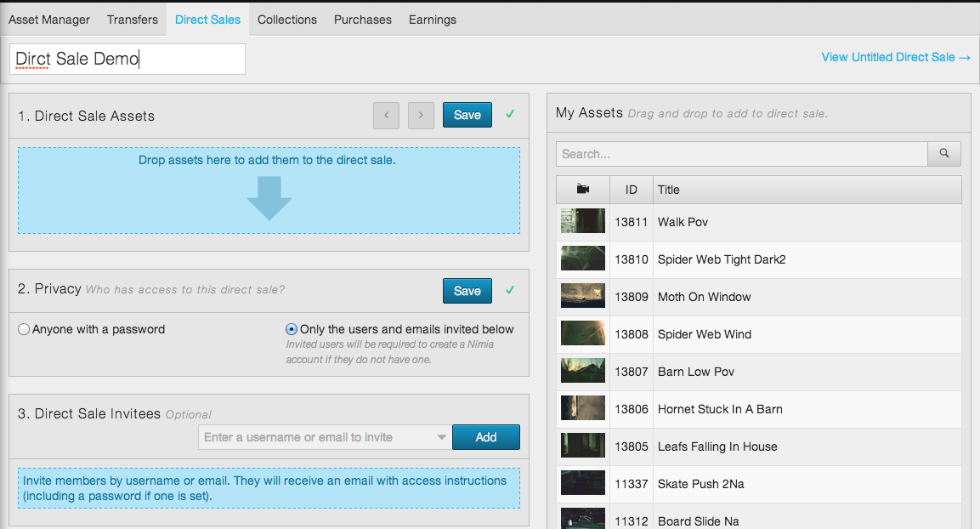Click the My Assets search box
980x529 pixels.
point(741,154)
